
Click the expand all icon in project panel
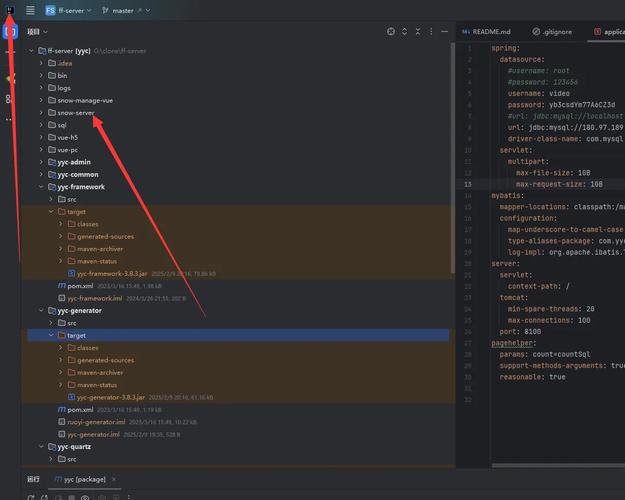[x=405, y=32]
